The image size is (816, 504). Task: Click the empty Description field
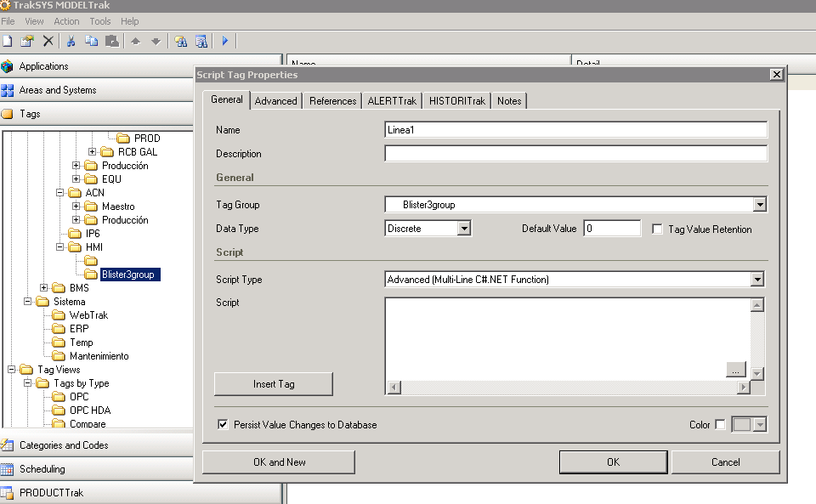(x=575, y=154)
